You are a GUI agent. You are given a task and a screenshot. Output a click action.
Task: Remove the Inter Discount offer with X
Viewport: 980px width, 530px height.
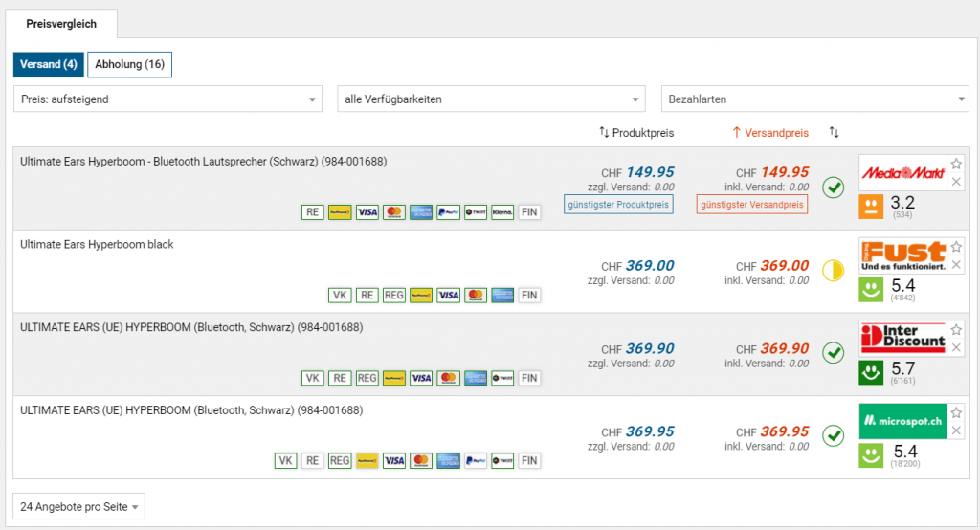(956, 347)
